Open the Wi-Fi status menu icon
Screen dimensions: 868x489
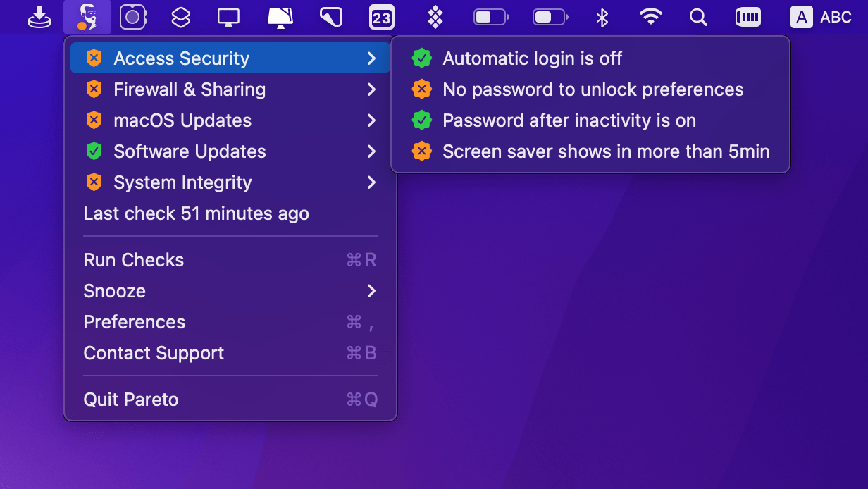[650, 17]
